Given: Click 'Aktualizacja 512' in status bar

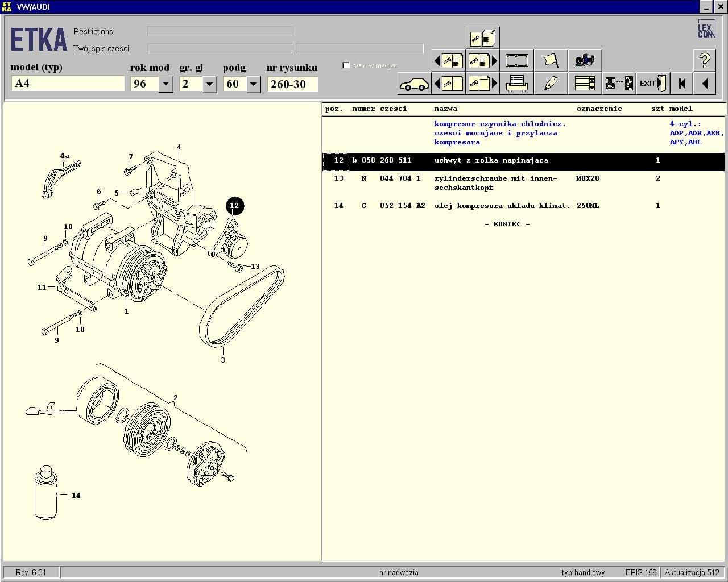Looking at the screenshot, I should click(x=692, y=572).
